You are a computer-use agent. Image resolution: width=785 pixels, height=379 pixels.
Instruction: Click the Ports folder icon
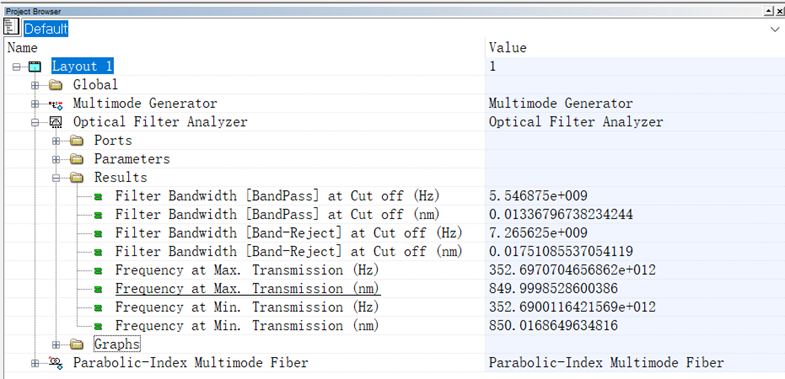[77, 141]
